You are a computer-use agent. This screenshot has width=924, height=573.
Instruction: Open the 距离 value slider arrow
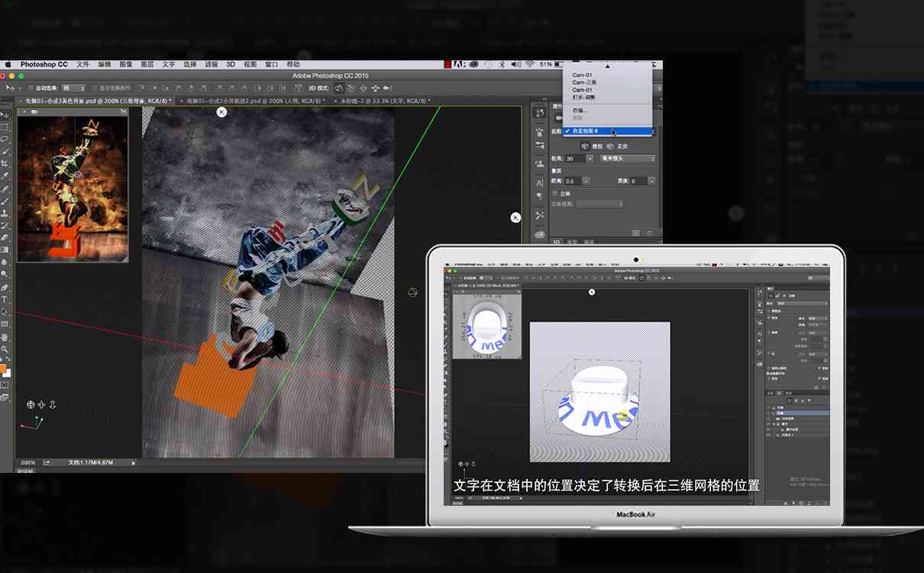tap(586, 181)
